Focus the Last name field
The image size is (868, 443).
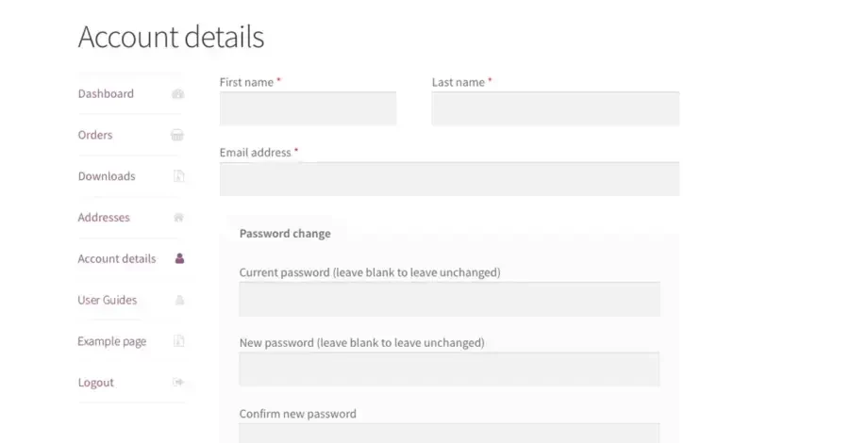[x=555, y=108]
